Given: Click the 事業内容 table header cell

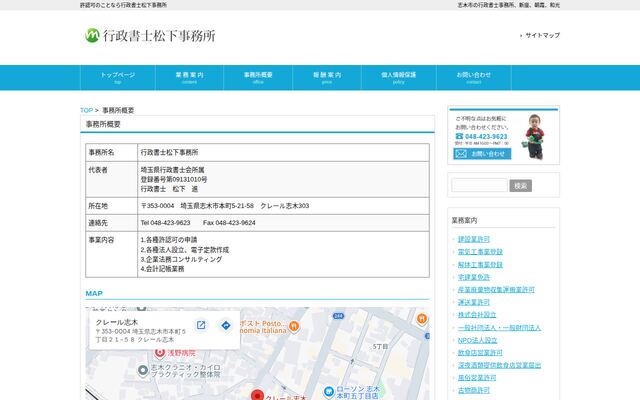Looking at the screenshot, I should tap(111, 254).
